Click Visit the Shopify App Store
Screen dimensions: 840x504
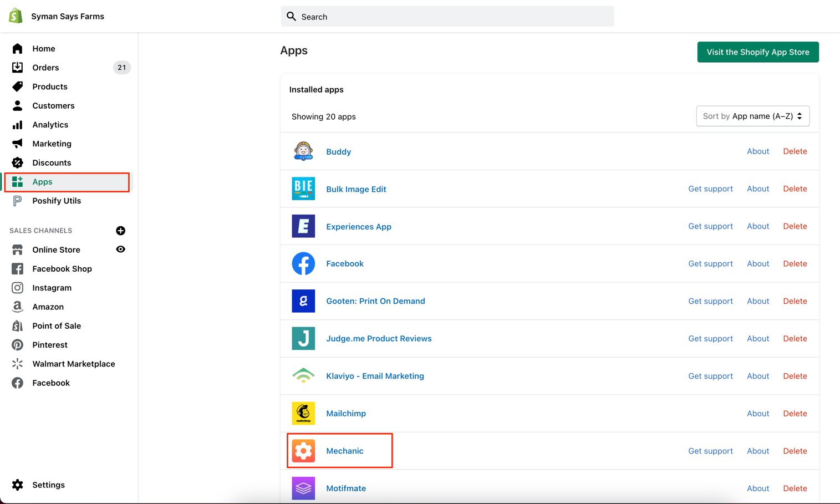tap(757, 52)
